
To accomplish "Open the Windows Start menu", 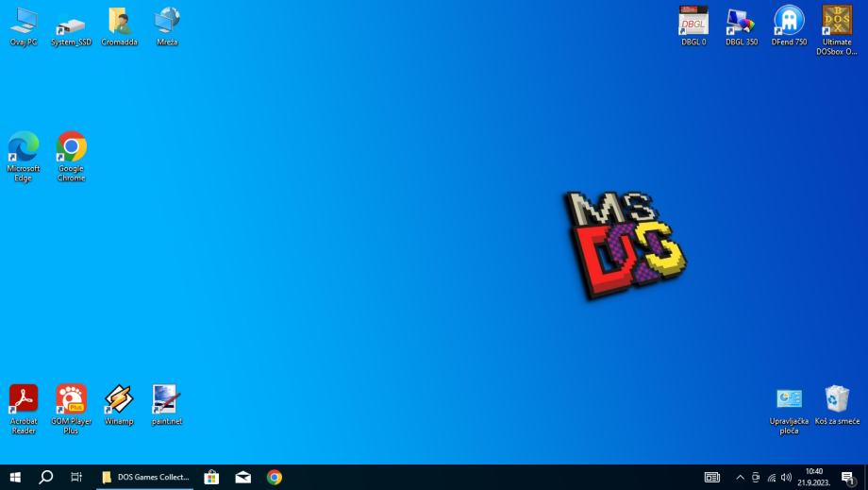I will click(x=15, y=478).
